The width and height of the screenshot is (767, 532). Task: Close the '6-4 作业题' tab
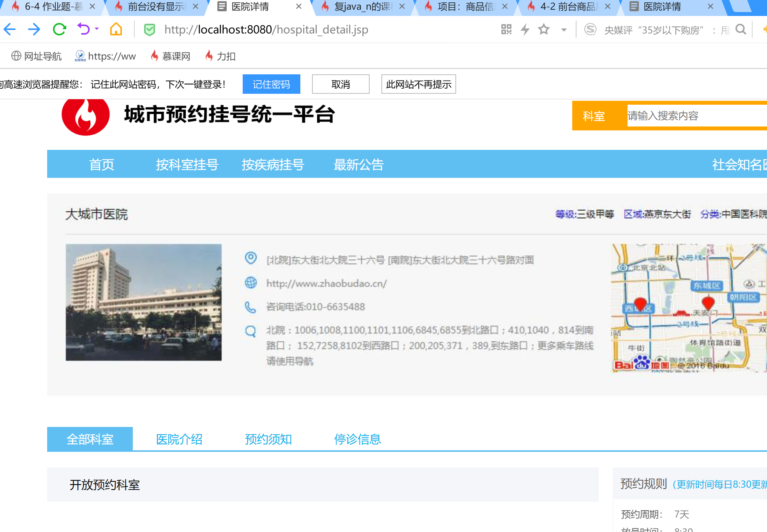(x=92, y=7)
